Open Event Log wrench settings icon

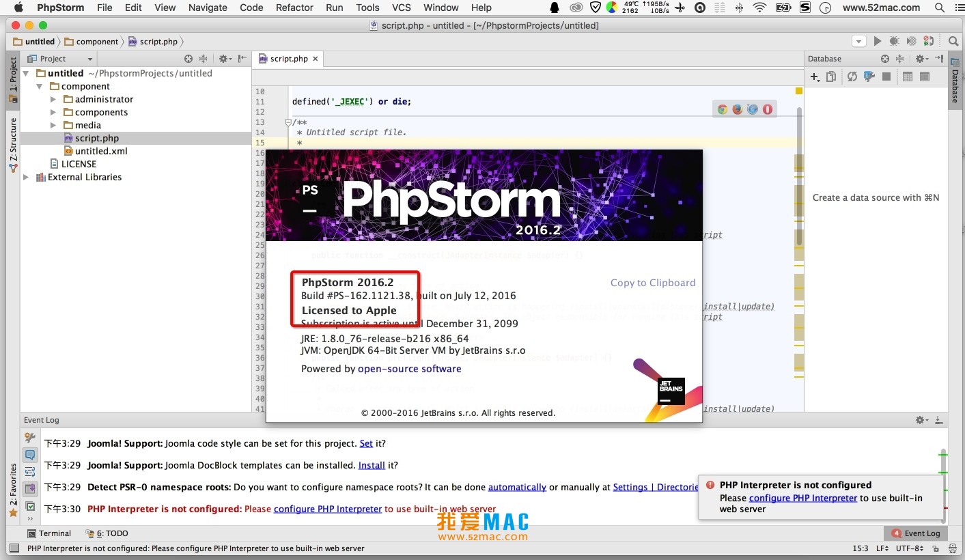[30, 437]
